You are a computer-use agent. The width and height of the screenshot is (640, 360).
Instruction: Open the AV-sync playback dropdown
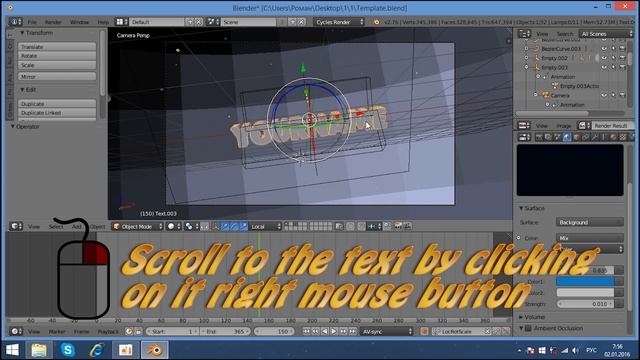[387, 331]
